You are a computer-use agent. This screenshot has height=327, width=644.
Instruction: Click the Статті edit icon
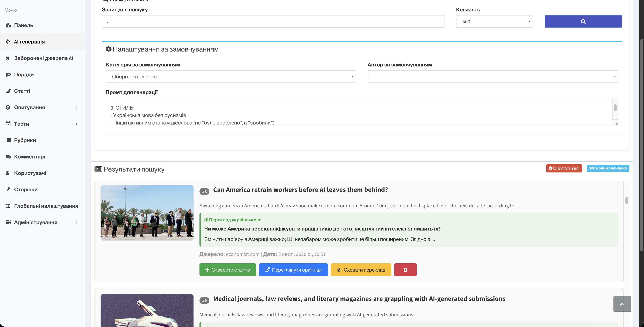click(8, 91)
